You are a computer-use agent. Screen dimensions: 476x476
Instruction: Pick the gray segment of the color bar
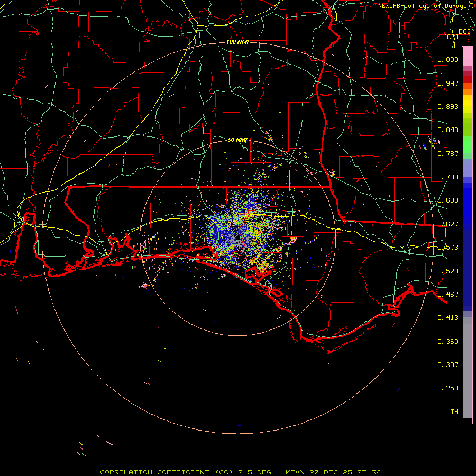tap(467, 368)
